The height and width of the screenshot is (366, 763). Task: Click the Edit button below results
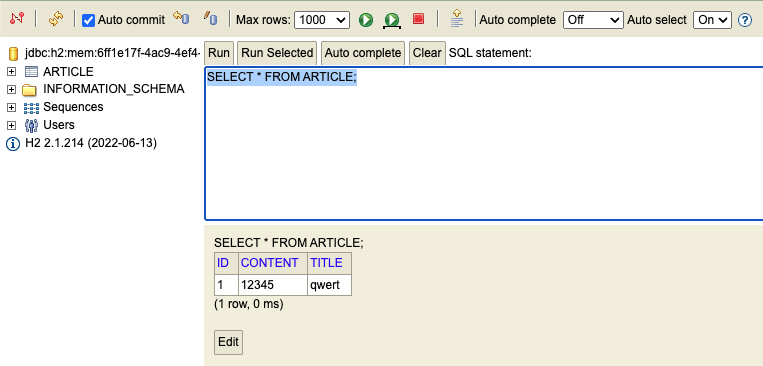[228, 342]
